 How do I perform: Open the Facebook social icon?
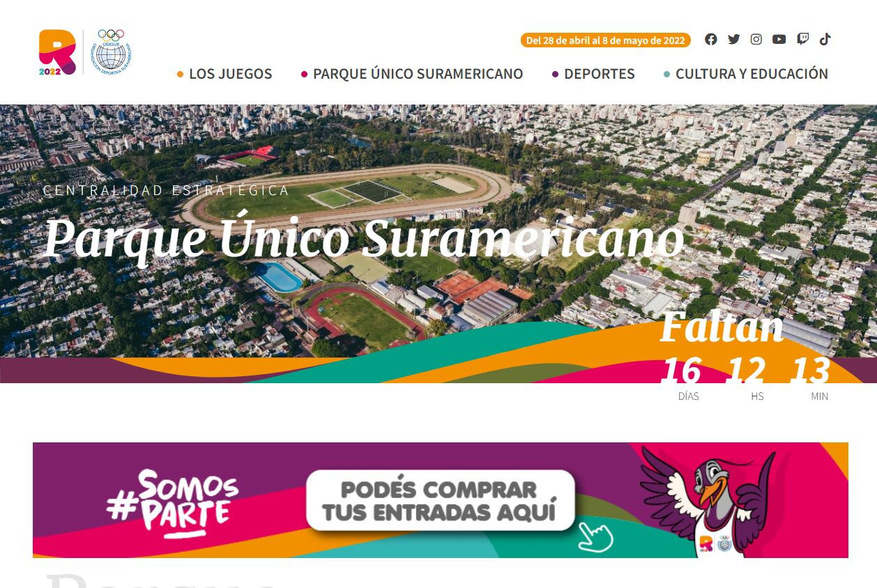(x=710, y=40)
